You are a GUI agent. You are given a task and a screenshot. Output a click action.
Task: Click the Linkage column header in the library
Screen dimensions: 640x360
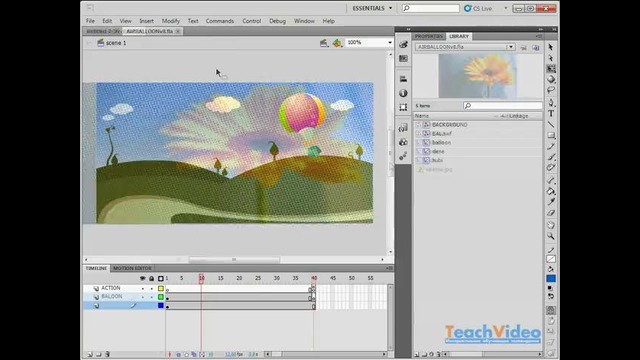click(x=519, y=116)
